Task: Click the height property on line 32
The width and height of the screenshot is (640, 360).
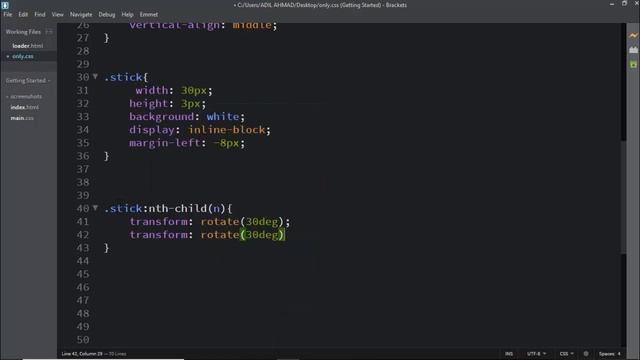Action: [x=149, y=104]
